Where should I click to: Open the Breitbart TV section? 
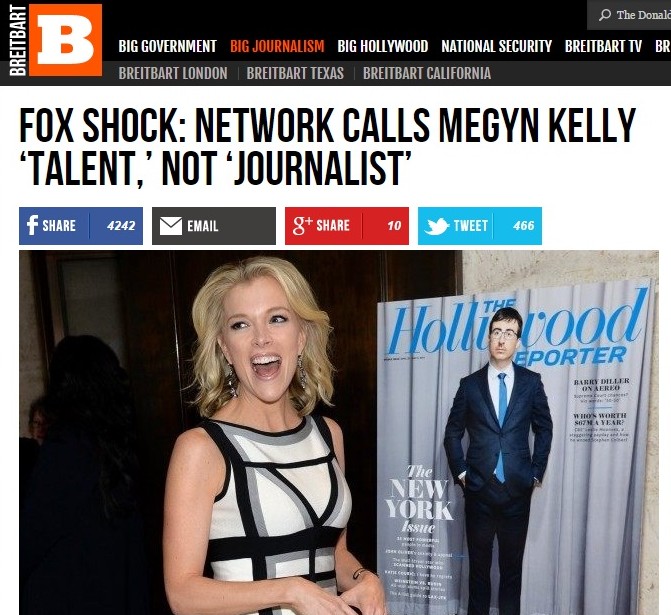[x=603, y=46]
